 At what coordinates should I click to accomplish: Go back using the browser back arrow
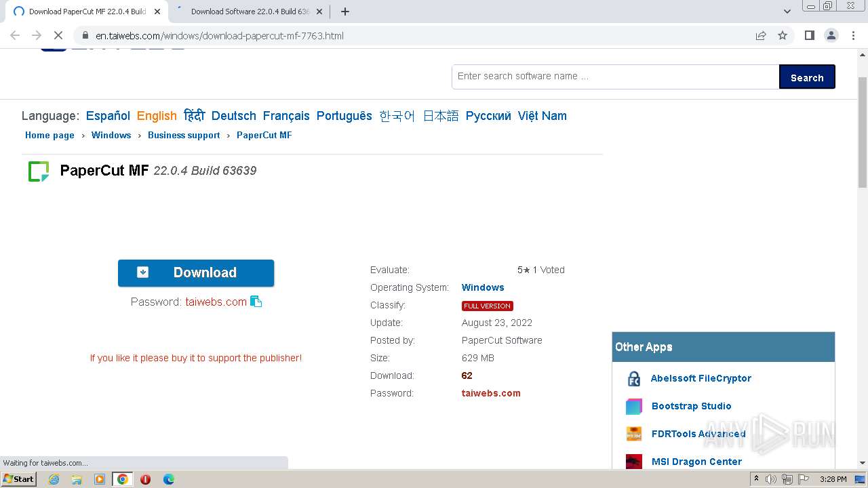pyautogui.click(x=15, y=35)
